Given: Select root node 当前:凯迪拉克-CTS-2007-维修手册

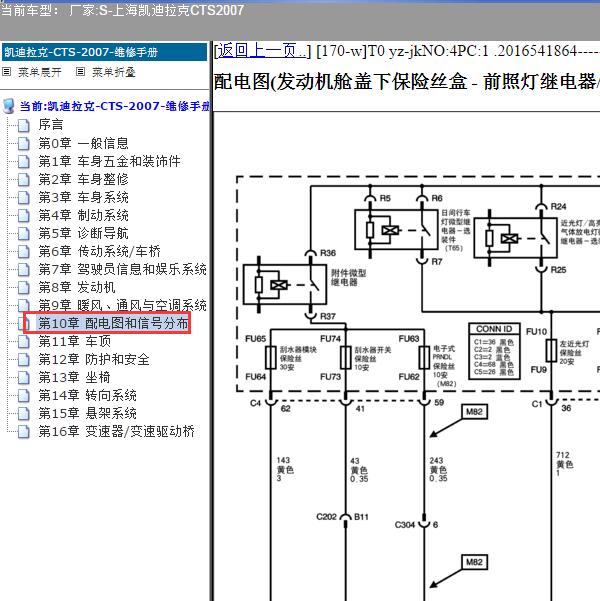Looking at the screenshot, I should click(114, 106).
